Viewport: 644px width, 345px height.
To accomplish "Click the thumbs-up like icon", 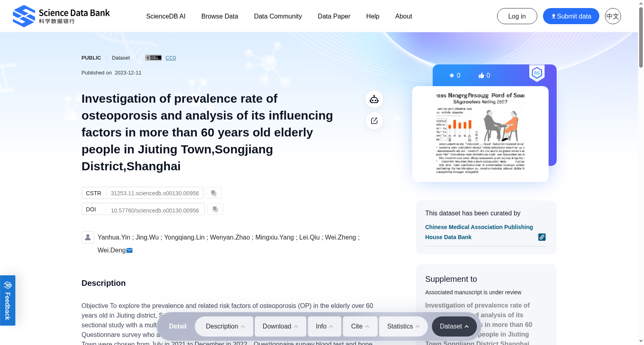I will pyautogui.click(x=481, y=75).
